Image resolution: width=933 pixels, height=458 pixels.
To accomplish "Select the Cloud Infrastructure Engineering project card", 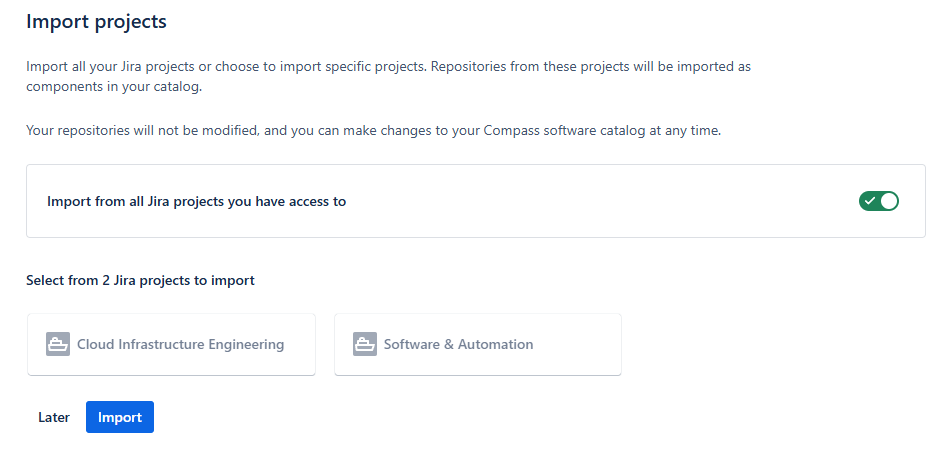I will (171, 344).
